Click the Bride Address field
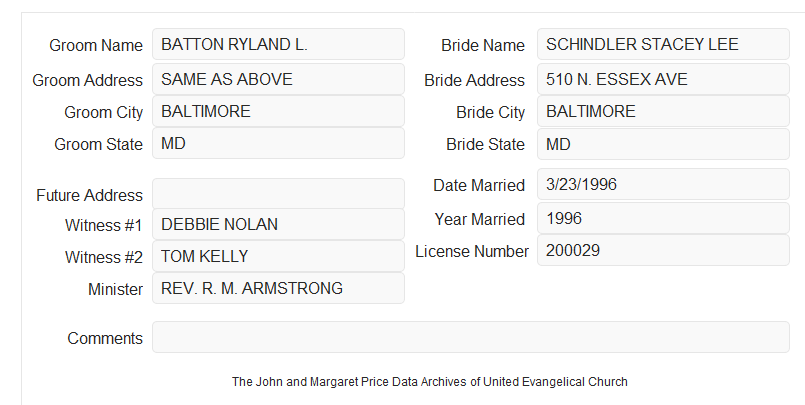Viewport: 805px width, 405px height. (x=663, y=79)
